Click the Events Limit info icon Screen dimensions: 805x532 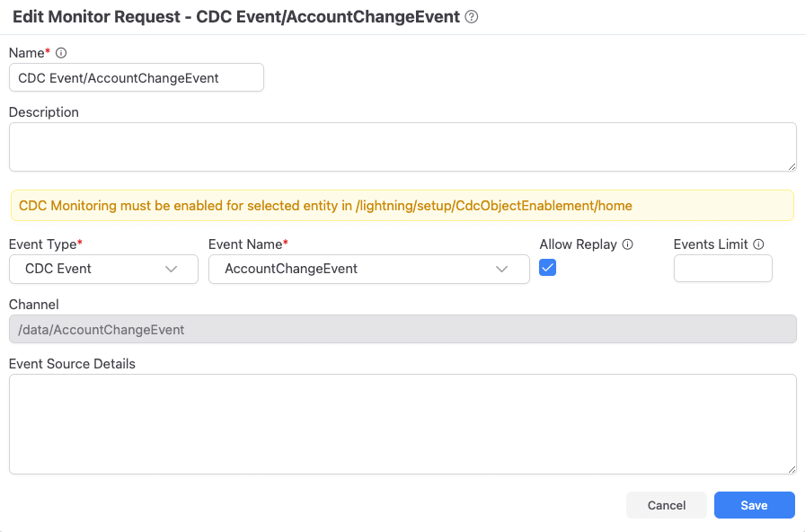tap(758, 244)
